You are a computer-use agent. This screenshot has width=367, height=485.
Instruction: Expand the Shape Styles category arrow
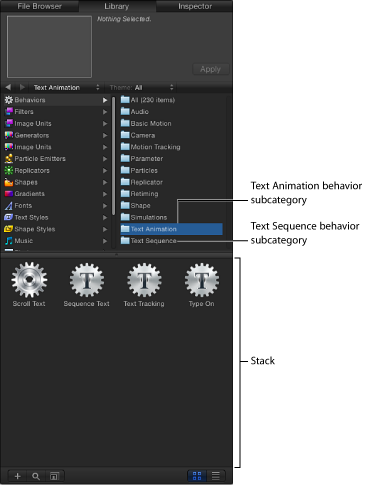105,229
